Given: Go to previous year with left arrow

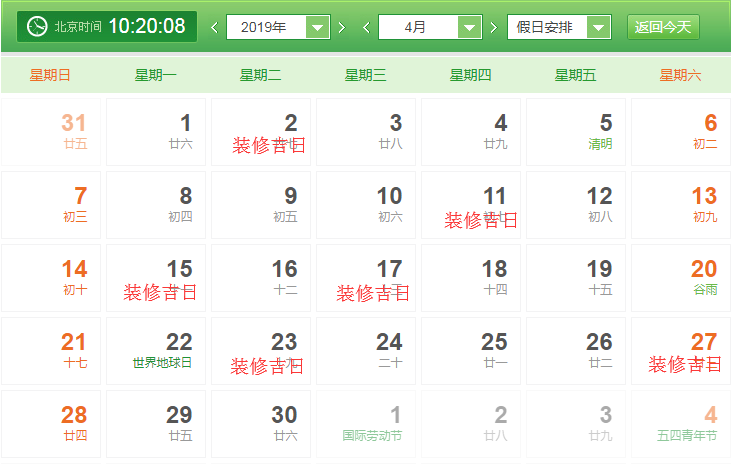Looking at the screenshot, I should pyautogui.click(x=214, y=27).
